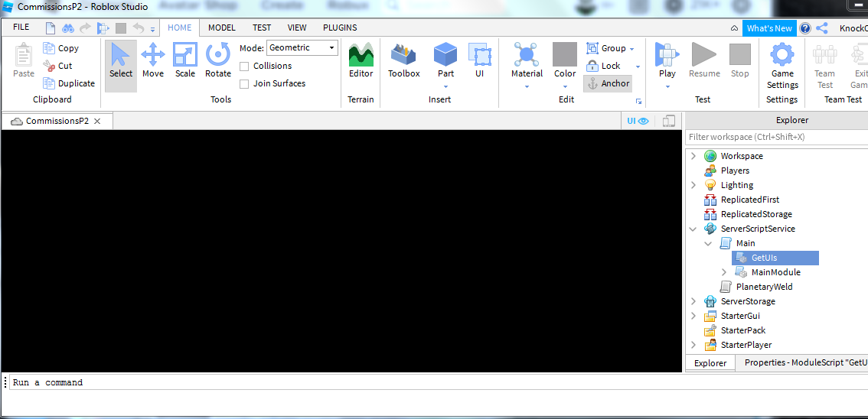Open the Material dropdown arrow
This screenshot has height=419, width=868.
pos(527,86)
